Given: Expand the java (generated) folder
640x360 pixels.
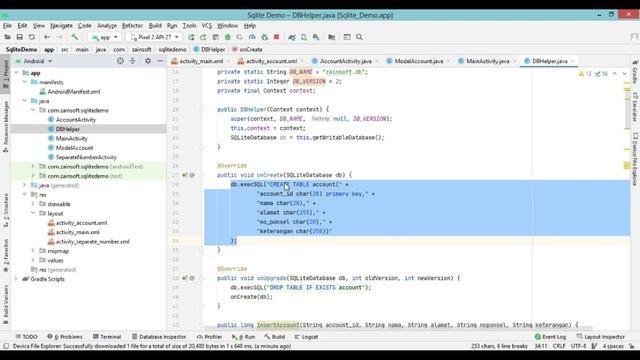Looking at the screenshot, I should tap(25, 185).
